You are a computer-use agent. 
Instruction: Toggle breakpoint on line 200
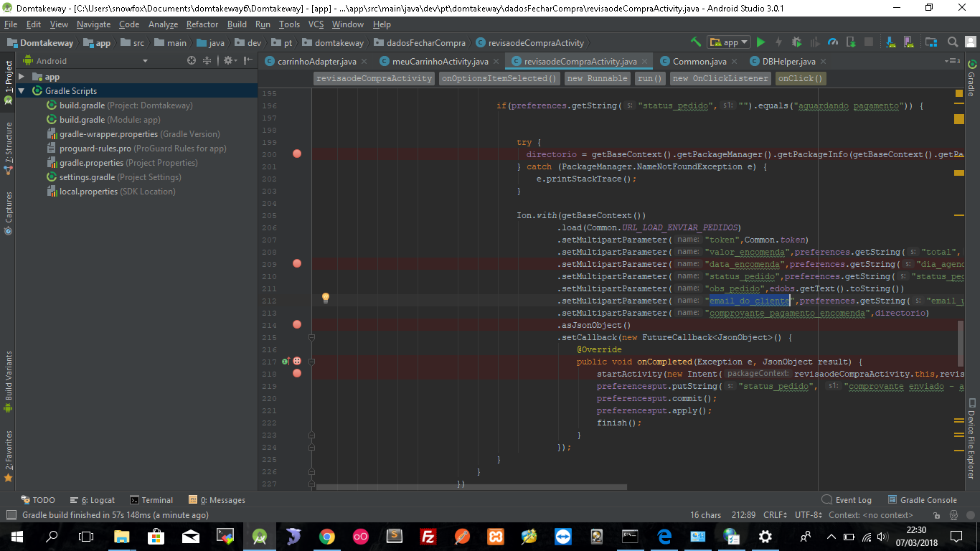pyautogui.click(x=297, y=154)
